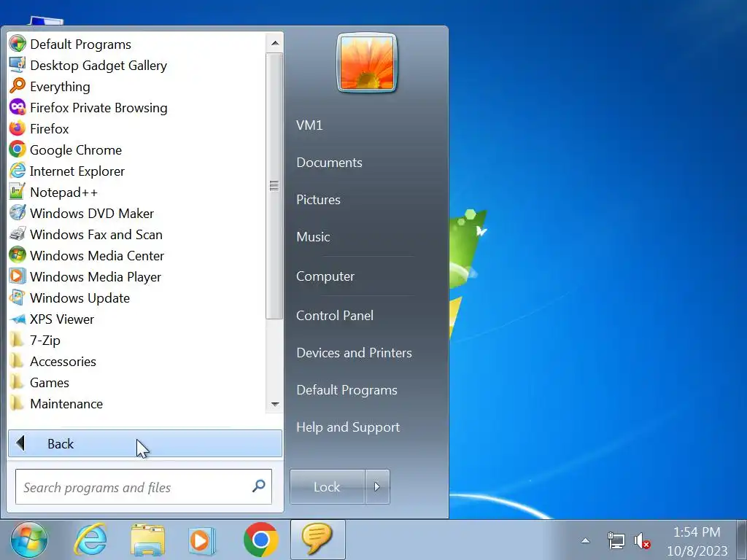Viewport: 747px width, 560px height.
Task: Launch the XPS Viewer icon
Action: pos(18,319)
